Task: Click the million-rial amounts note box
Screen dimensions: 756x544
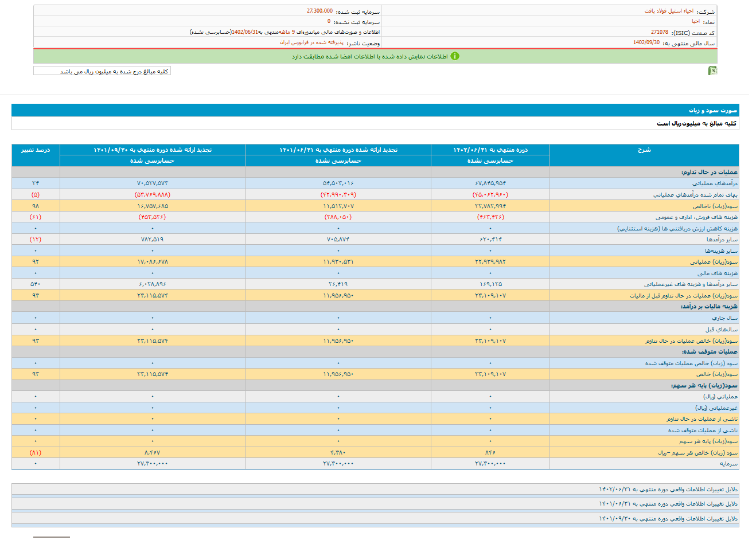Action: coord(102,71)
